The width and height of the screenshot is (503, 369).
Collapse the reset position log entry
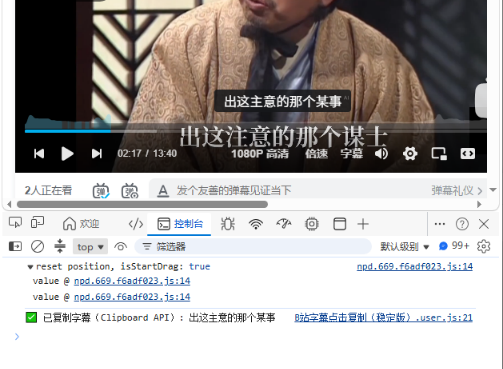click(30, 267)
